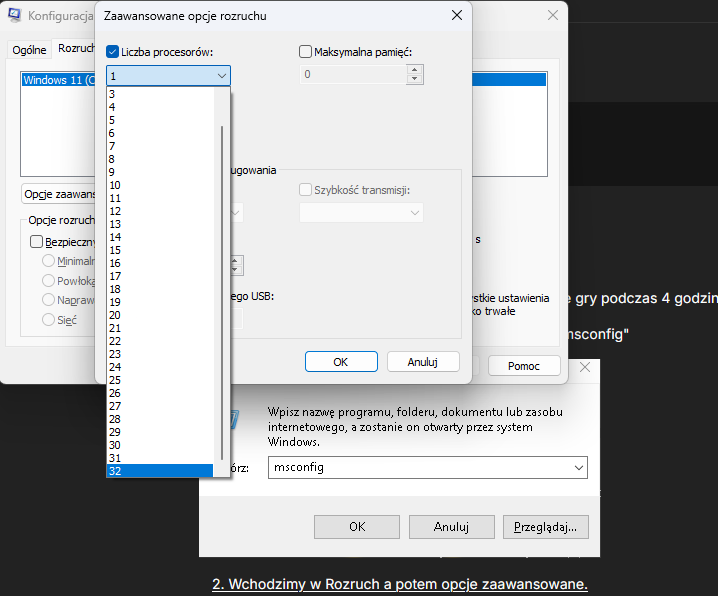Click the maximum memory value field
Image resolution: width=718 pixels, height=596 pixels.
coord(353,74)
